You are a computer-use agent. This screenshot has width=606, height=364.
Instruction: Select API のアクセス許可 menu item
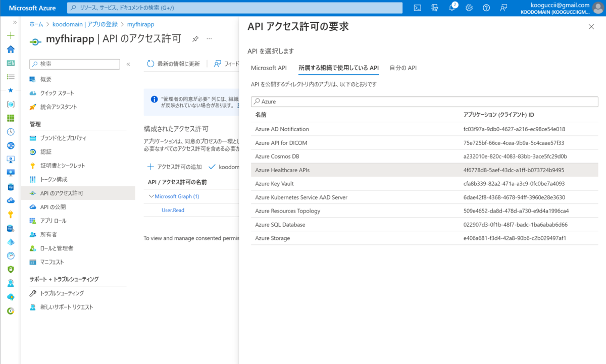tap(78, 193)
